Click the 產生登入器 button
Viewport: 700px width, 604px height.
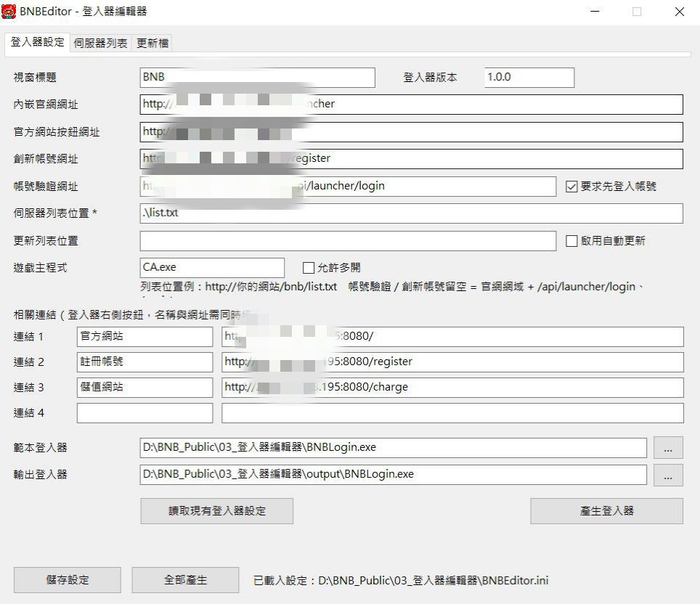point(607,510)
